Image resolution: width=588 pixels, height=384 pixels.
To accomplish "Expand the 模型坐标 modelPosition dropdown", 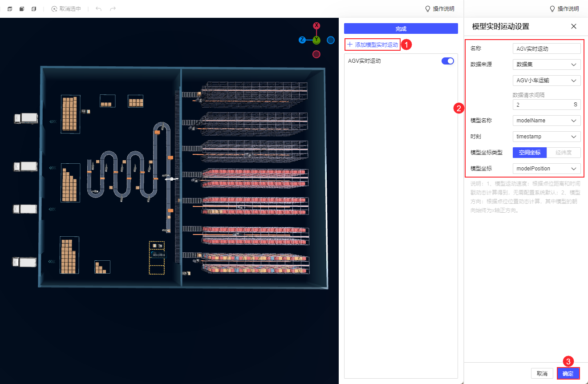I will click(x=547, y=169).
